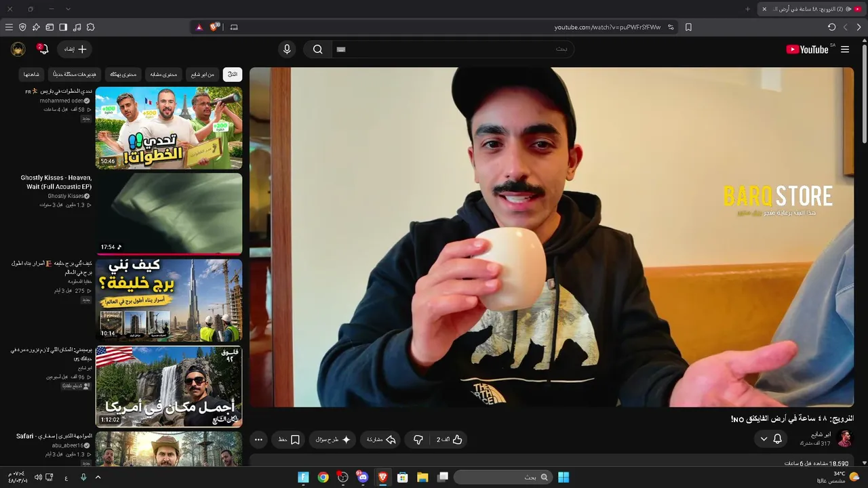The image size is (868, 488).
Task: Open YouTube notifications bell
Action: (x=42, y=49)
